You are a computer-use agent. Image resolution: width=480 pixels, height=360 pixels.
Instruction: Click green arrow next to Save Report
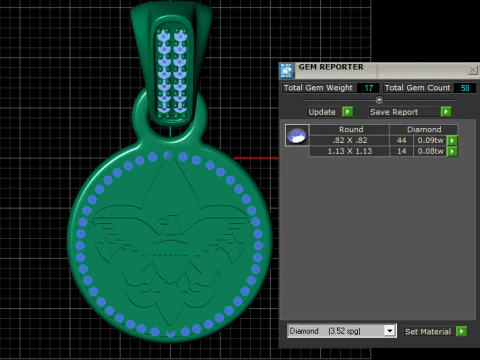tap(446, 112)
